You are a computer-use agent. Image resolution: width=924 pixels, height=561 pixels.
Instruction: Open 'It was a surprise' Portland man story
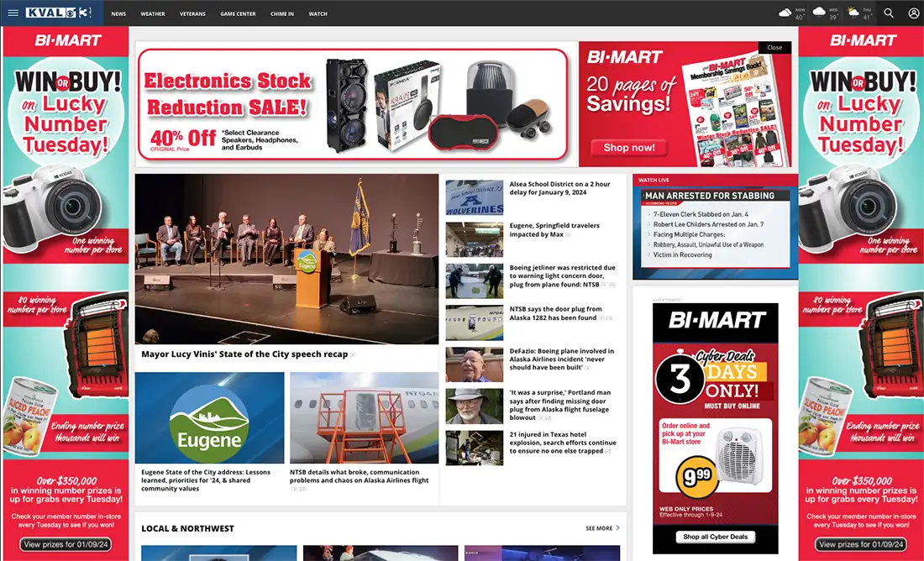[559, 405]
